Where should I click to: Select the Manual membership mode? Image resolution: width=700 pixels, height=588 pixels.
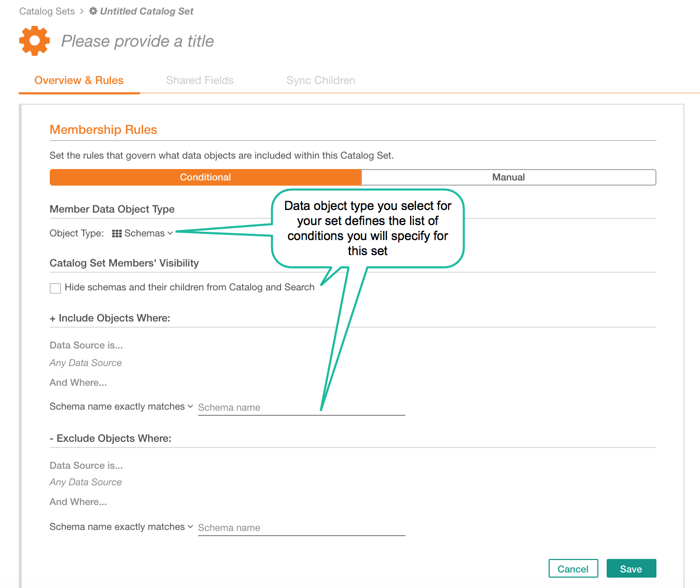coord(509,177)
